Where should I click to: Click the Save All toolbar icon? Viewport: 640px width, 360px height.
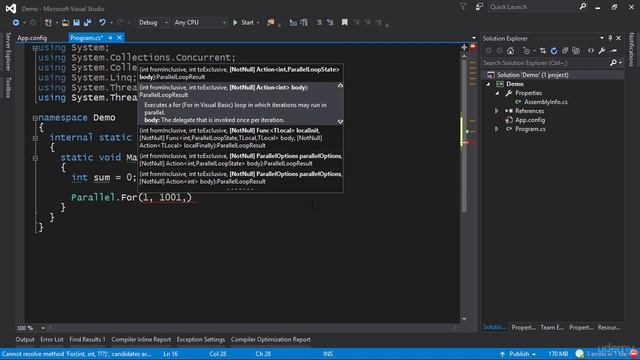pos(87,23)
